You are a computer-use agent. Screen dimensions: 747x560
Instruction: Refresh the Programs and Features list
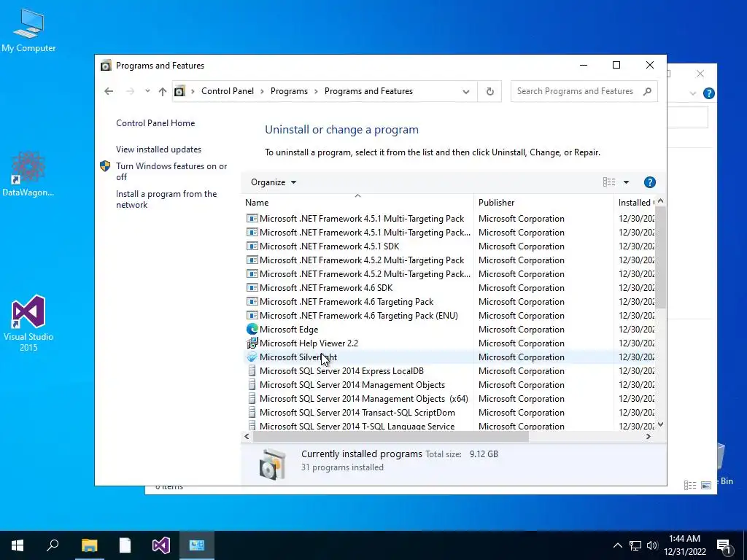click(489, 91)
